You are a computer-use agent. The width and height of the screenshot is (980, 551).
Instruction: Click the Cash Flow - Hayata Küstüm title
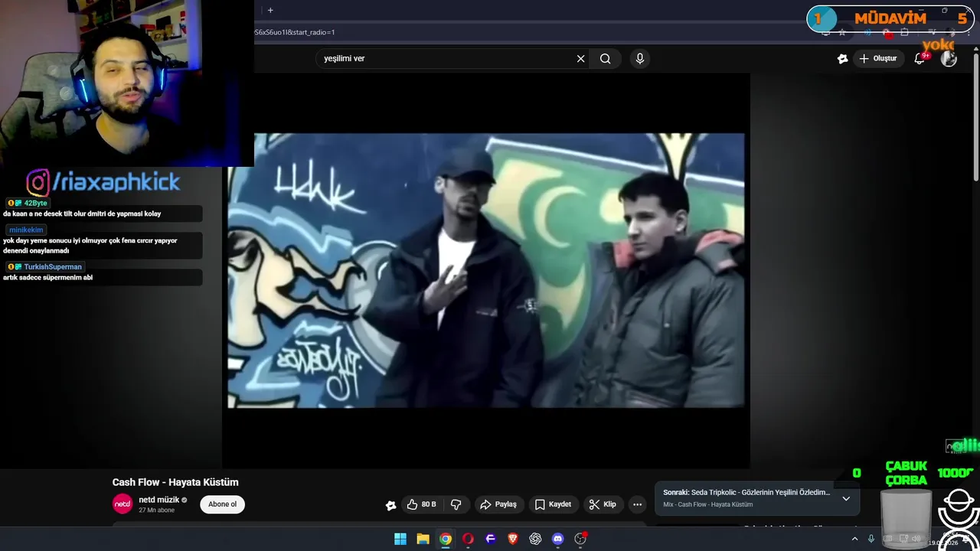click(175, 482)
